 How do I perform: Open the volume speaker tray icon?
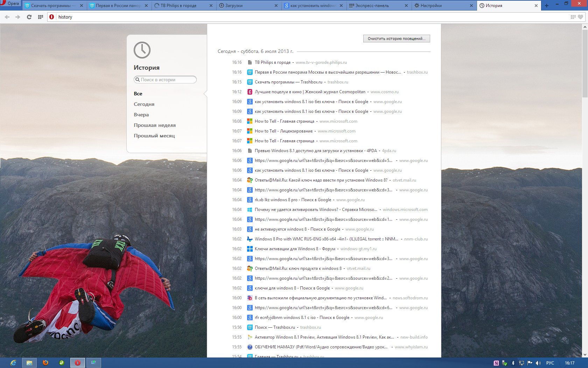coord(538,363)
